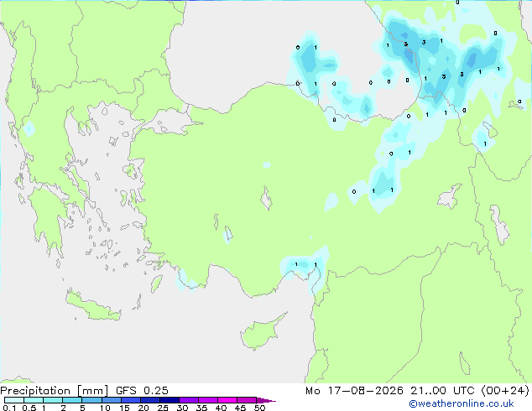
Task: Click the 30–35 mm violet legend swatch
Action: [189, 400]
